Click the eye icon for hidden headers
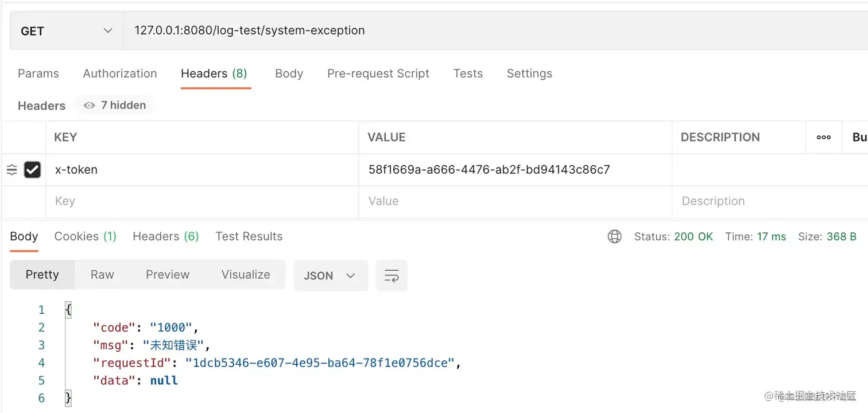 pos(89,106)
